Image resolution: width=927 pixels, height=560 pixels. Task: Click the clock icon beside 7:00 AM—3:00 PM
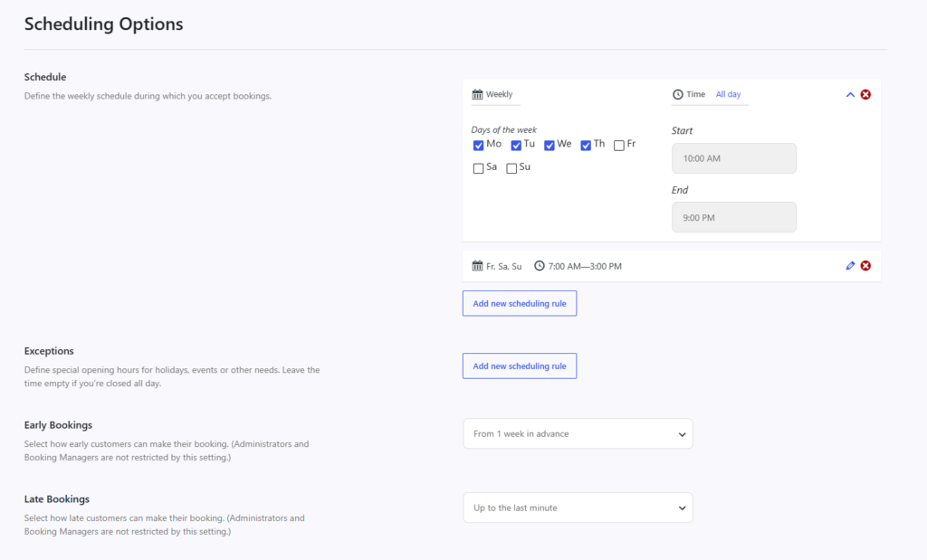pyautogui.click(x=540, y=266)
